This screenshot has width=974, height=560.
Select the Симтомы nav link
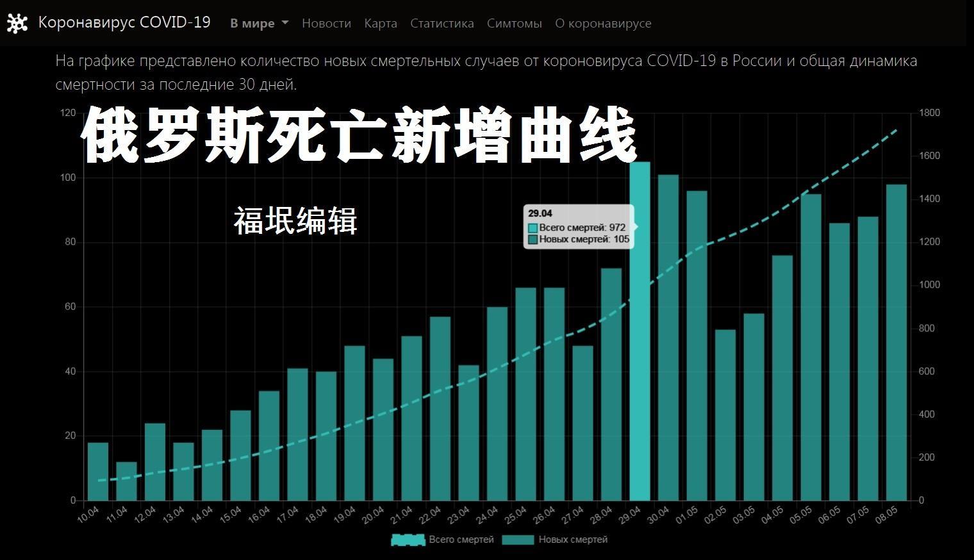[x=514, y=24]
